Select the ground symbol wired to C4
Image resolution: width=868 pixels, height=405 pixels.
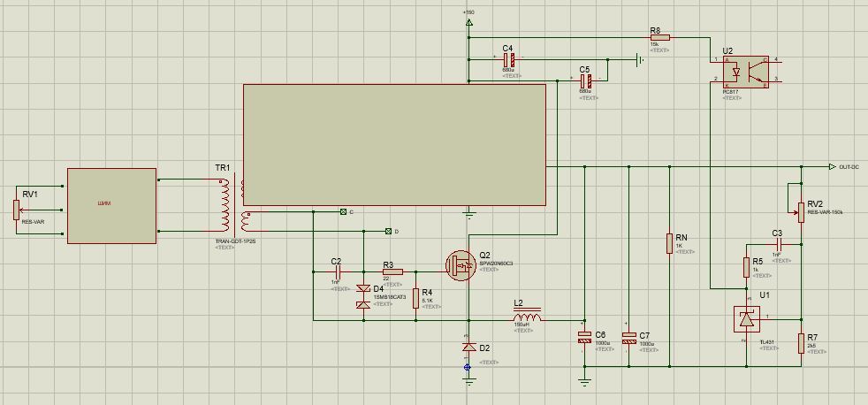coord(641,59)
